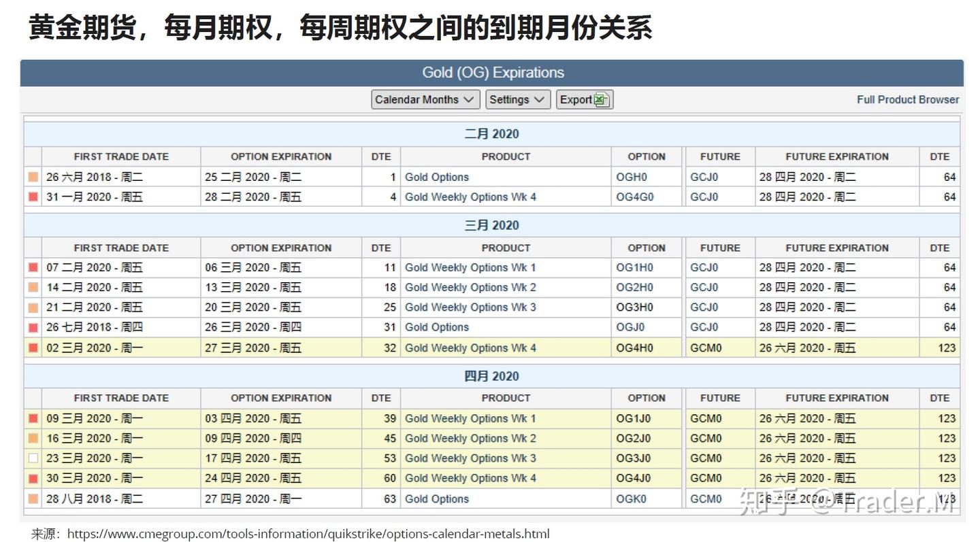Viewport: 980px width, 542px height.
Task: Toggle the indicator square on the OG2J0 row
Action: point(33,438)
